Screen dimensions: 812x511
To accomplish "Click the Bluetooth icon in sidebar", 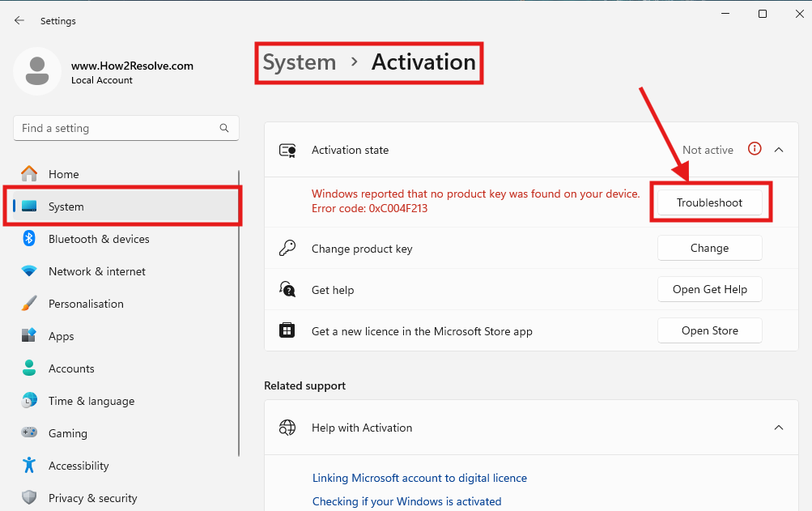I will click(x=29, y=238).
